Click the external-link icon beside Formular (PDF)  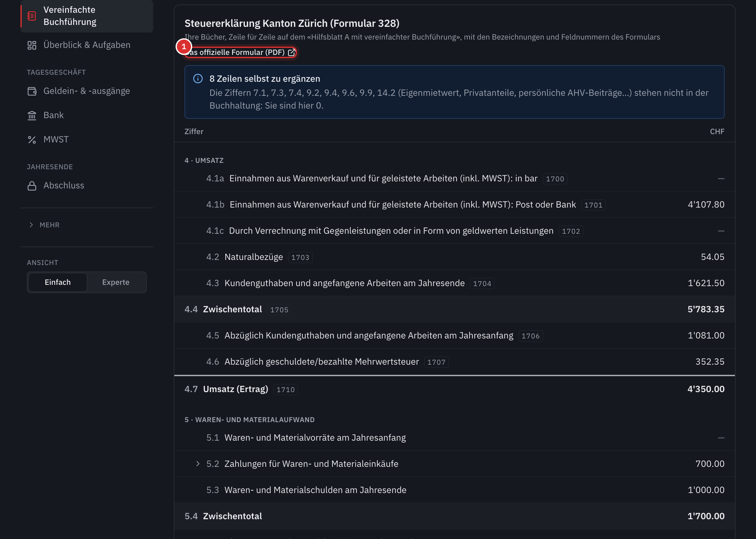tap(291, 52)
